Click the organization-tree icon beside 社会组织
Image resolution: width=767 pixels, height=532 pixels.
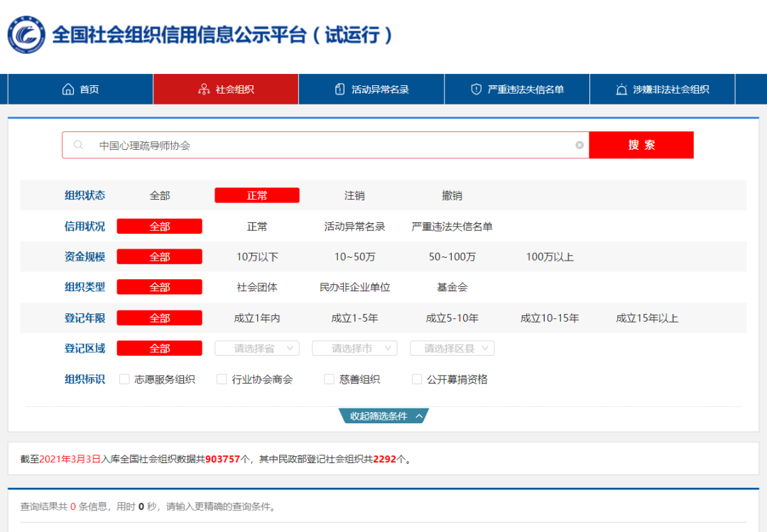coord(204,89)
